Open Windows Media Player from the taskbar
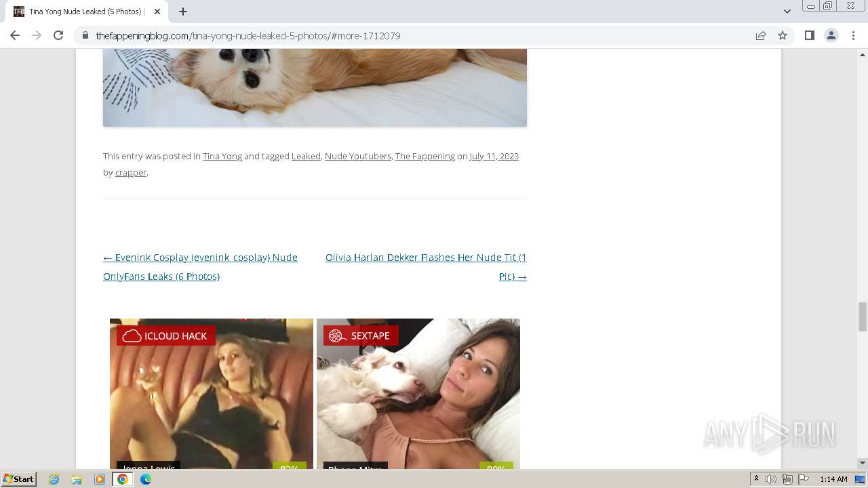The width and height of the screenshot is (868, 488). 99,479
